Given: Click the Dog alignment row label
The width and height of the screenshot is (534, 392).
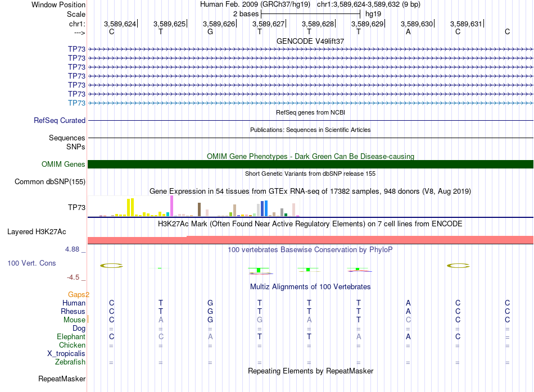Looking at the screenshot, I should [79, 329].
